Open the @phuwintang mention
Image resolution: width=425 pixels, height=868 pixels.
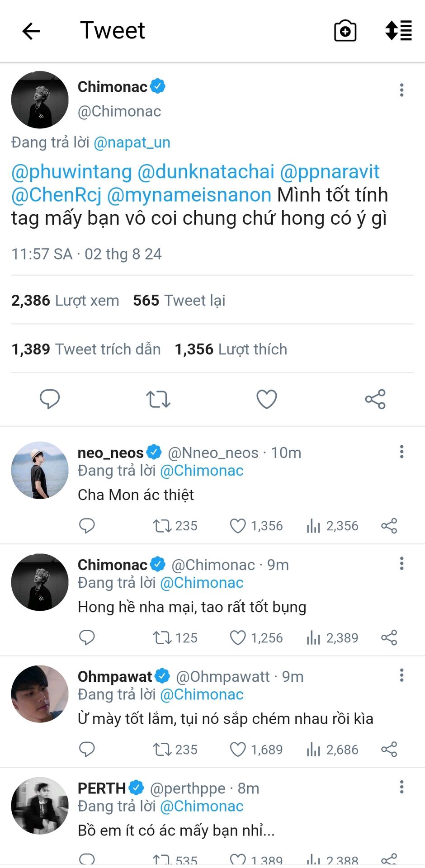(71, 172)
